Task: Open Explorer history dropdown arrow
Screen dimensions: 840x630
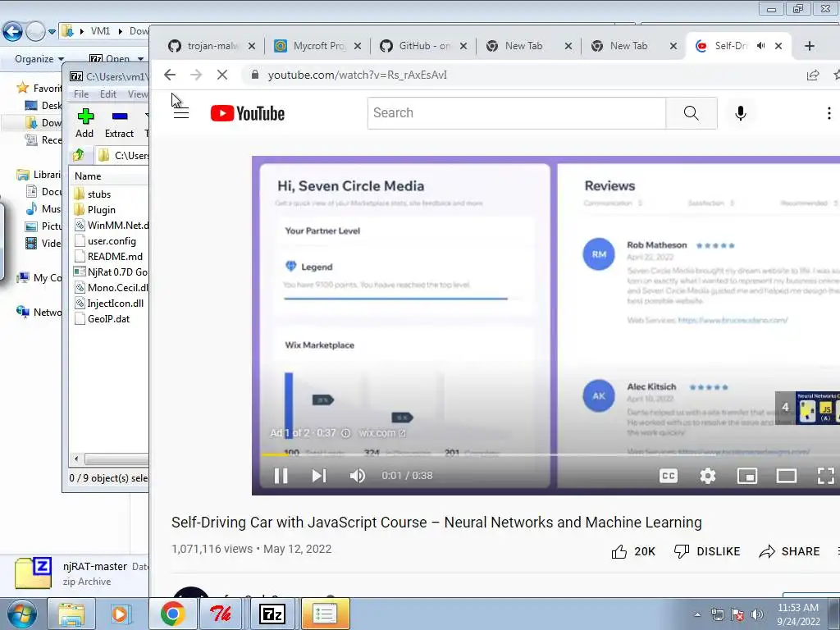Action: coord(52,32)
